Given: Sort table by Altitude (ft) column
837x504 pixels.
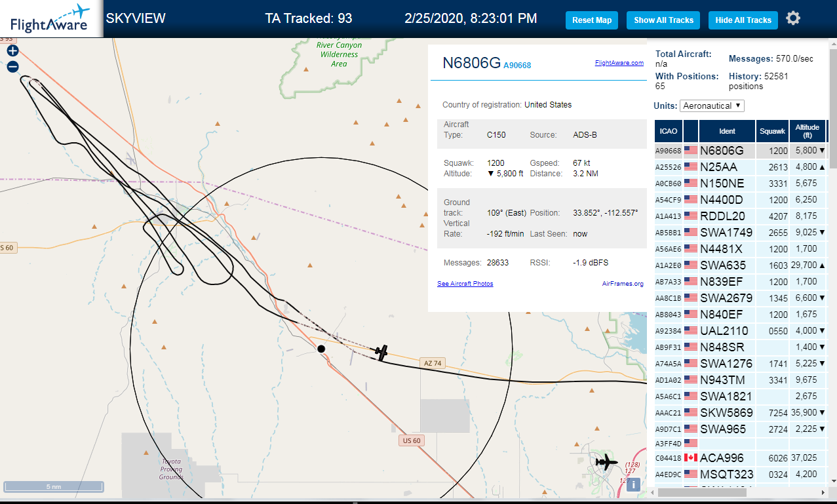Looking at the screenshot, I should pos(808,131).
